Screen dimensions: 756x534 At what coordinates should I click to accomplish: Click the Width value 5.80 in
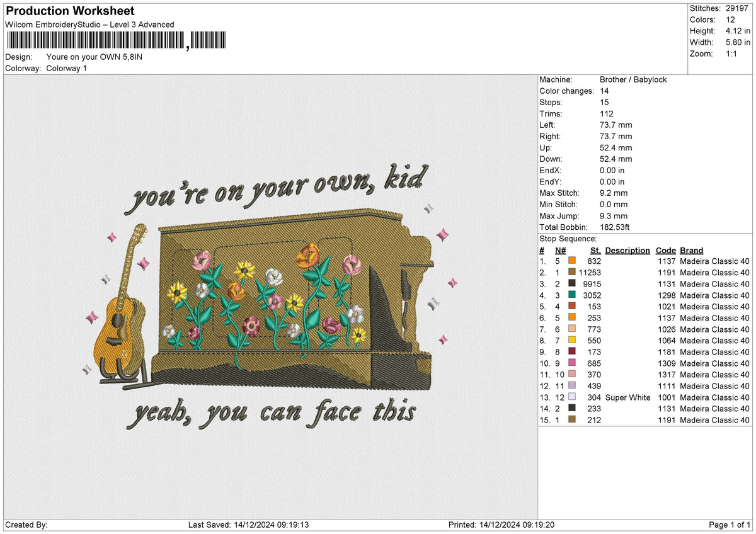tap(738, 42)
